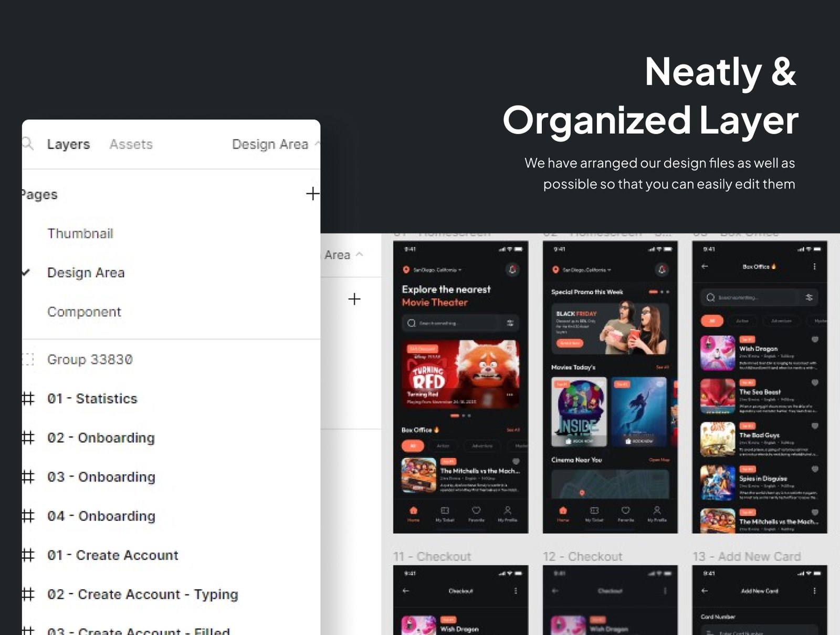Click the search icon beside the Layers tab
840x635 pixels.
(x=28, y=143)
